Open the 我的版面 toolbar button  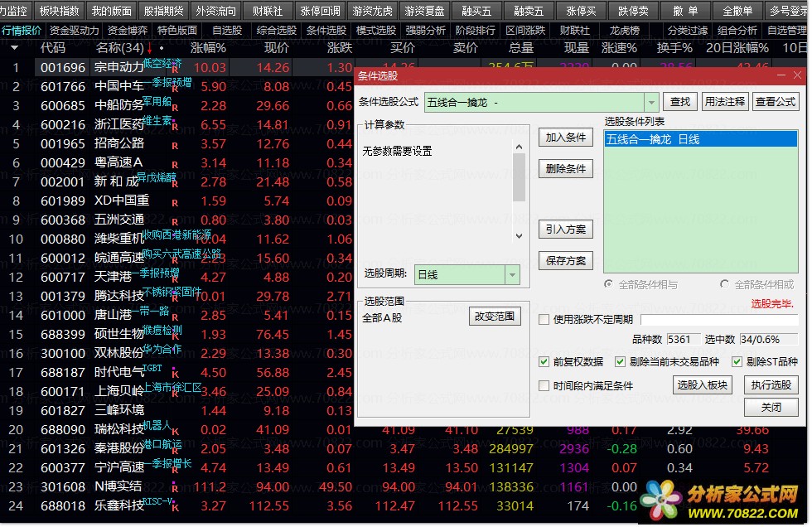click(x=111, y=10)
